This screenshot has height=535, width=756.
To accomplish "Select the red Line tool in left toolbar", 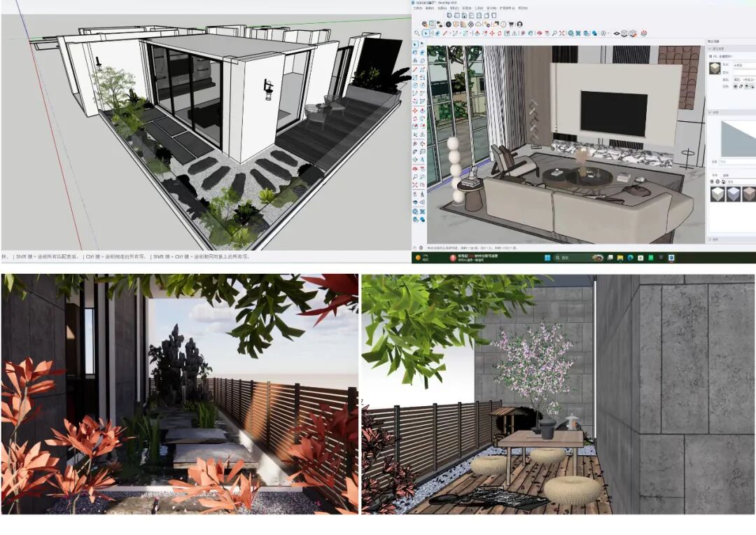I will click(x=415, y=69).
